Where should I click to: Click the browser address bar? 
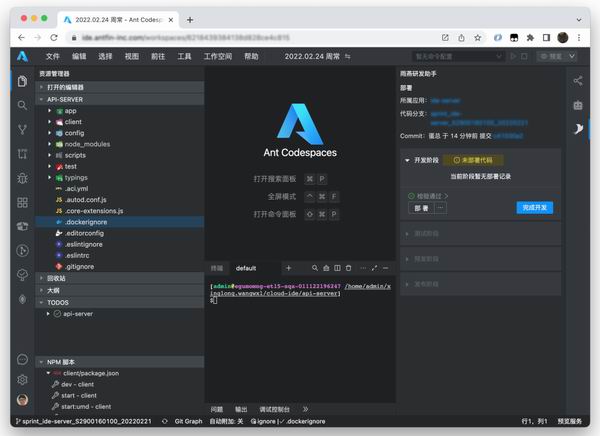[253, 38]
